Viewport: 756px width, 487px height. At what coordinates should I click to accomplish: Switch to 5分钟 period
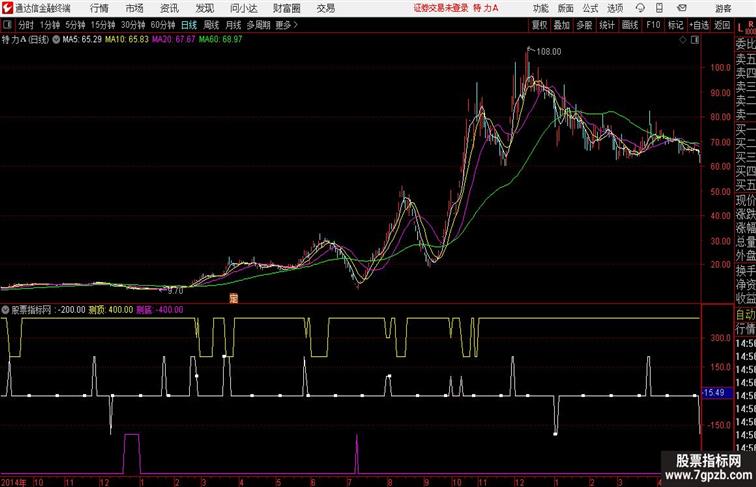pos(75,25)
